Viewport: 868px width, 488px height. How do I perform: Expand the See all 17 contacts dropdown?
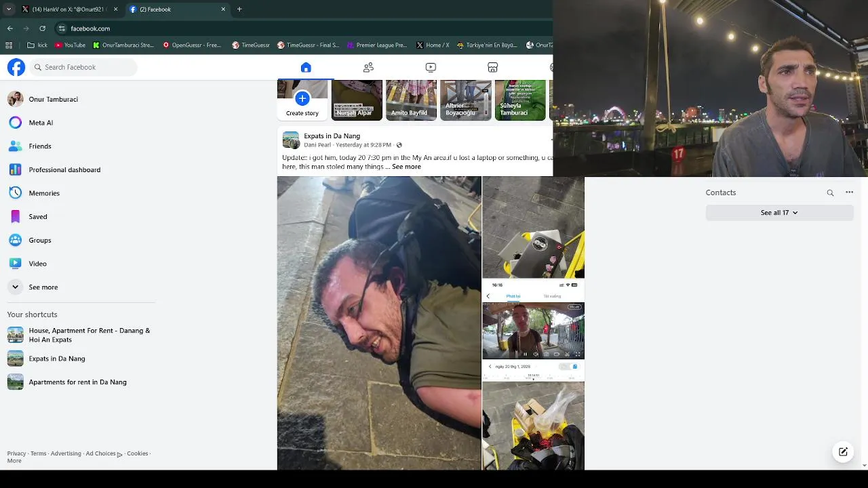(x=779, y=213)
